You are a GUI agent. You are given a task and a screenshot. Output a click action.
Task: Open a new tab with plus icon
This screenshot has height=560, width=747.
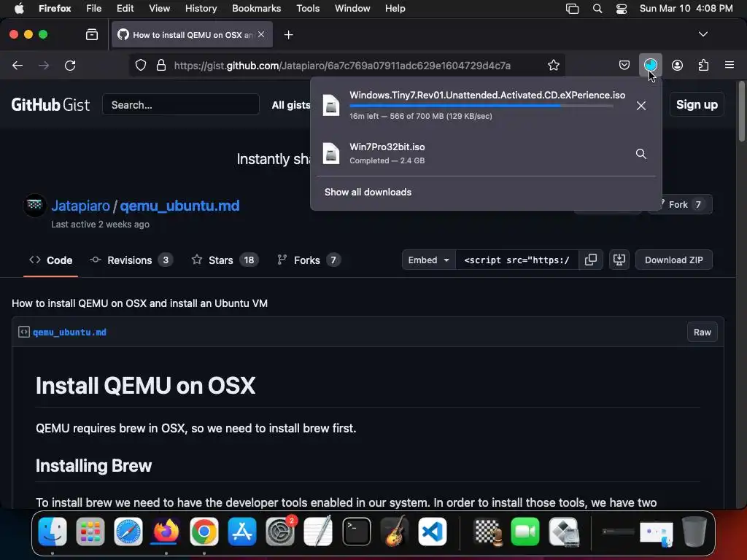click(288, 35)
